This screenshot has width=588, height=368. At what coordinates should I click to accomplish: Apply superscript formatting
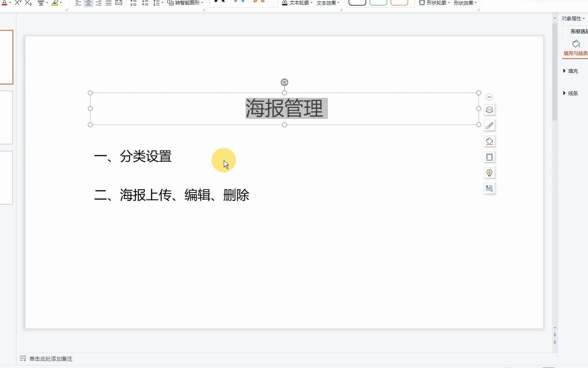point(17,3)
